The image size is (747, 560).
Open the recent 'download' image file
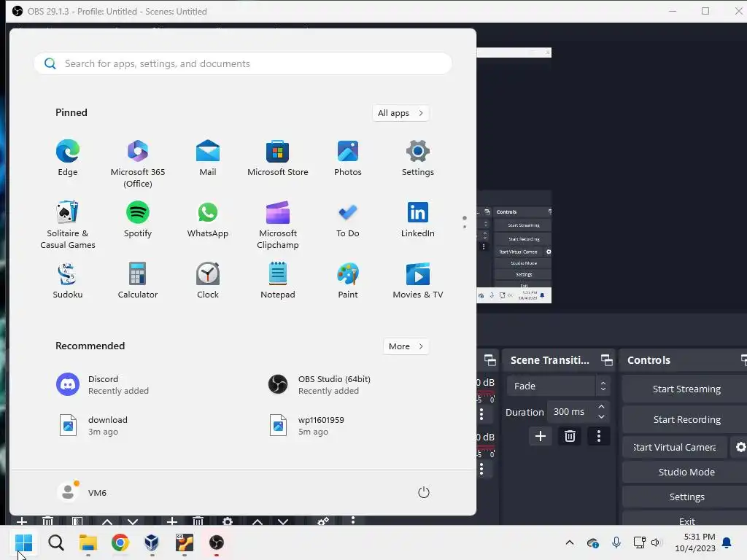93,426
